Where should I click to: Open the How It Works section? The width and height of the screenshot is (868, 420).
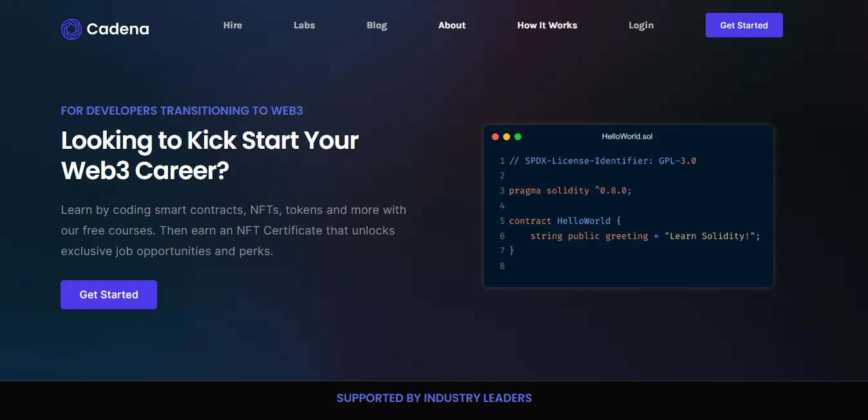click(x=547, y=25)
